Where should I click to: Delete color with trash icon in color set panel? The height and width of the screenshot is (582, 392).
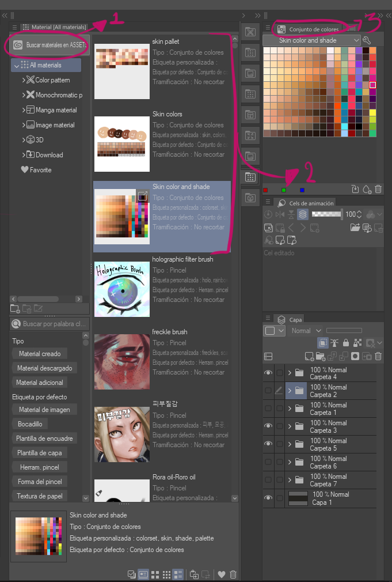378,190
